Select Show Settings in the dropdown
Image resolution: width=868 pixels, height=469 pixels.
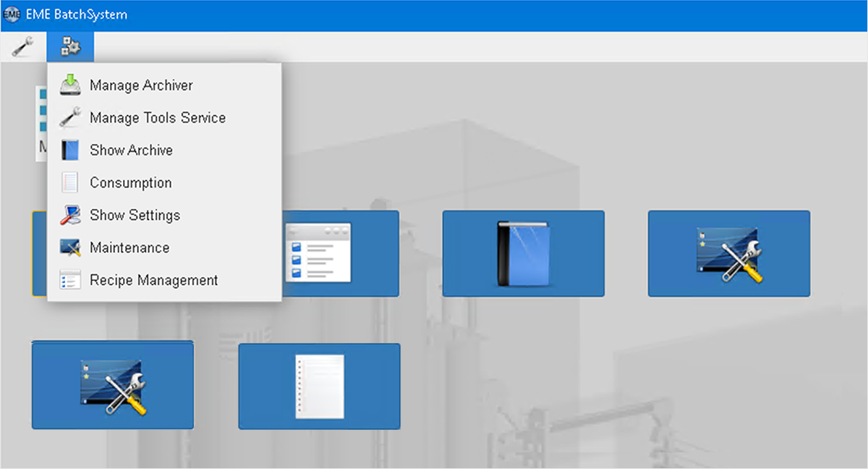click(x=164, y=216)
